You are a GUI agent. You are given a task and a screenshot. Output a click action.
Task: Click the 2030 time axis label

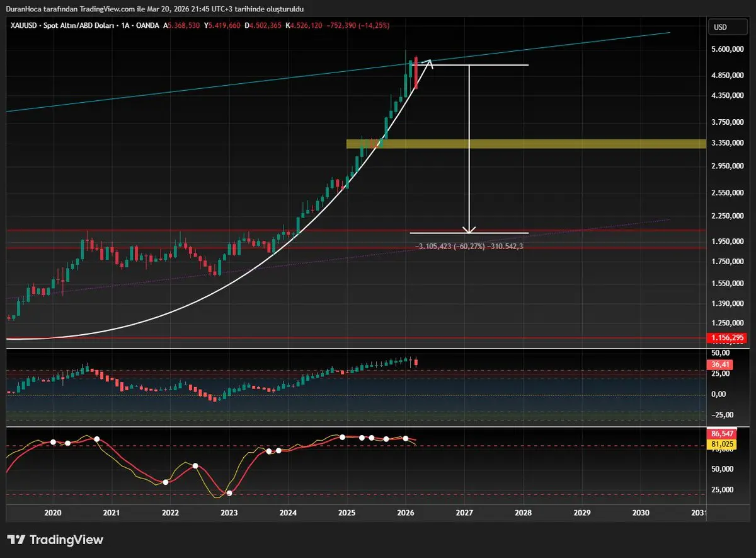point(640,514)
